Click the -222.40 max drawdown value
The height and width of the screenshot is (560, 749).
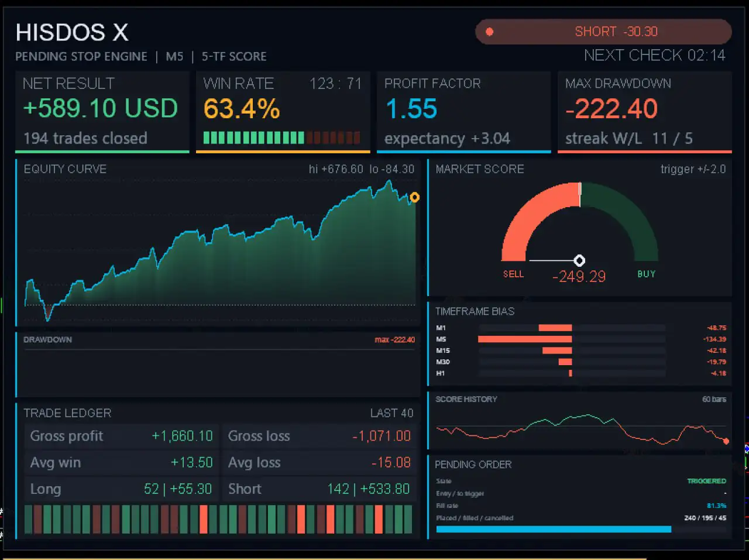point(611,109)
